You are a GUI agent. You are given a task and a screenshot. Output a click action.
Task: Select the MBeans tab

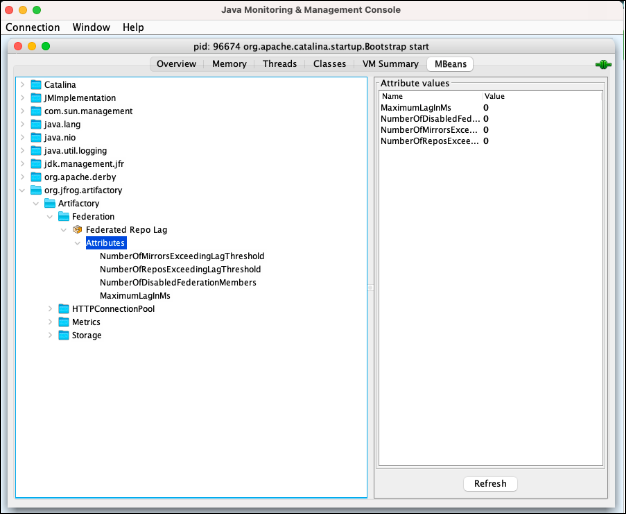coord(450,64)
